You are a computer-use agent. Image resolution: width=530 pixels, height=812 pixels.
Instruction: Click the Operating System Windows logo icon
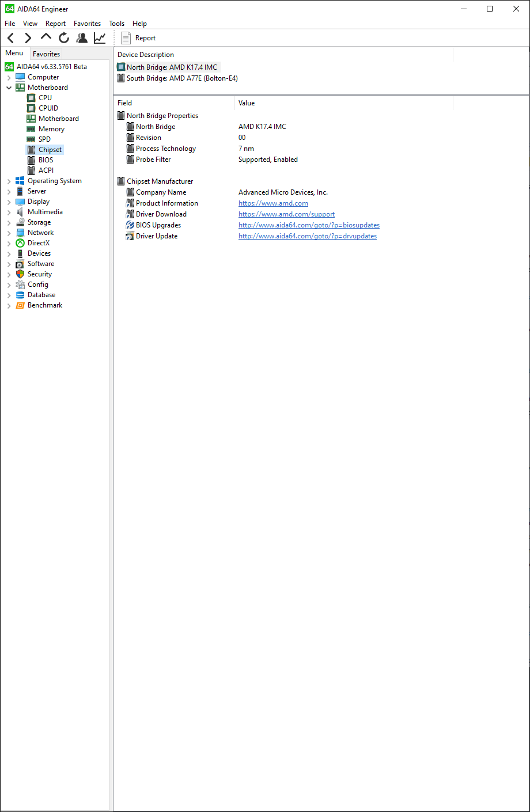20,181
